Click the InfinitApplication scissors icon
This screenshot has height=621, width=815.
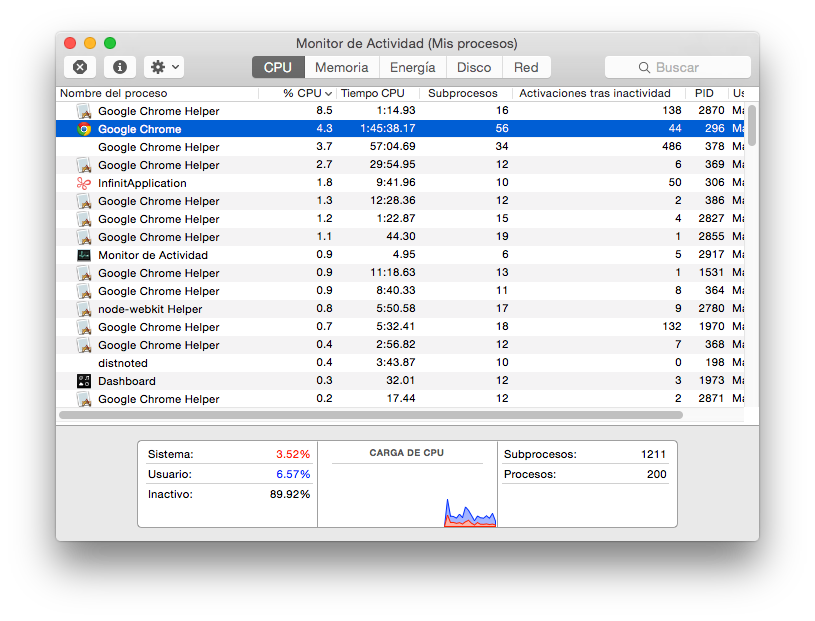point(82,183)
